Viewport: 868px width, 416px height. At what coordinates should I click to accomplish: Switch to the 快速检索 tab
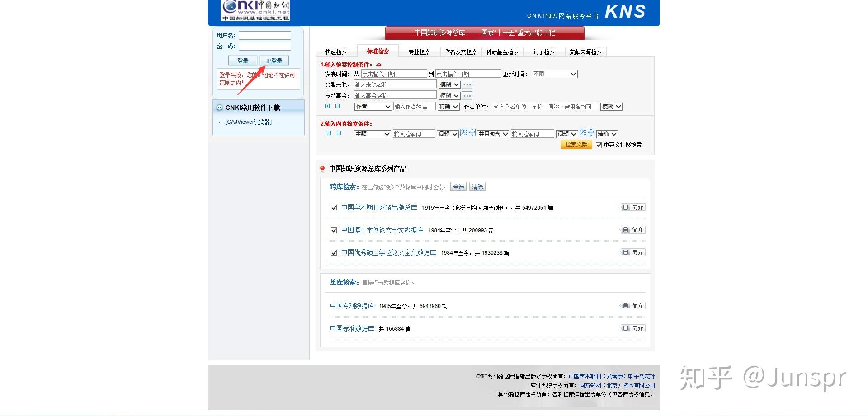pos(336,52)
